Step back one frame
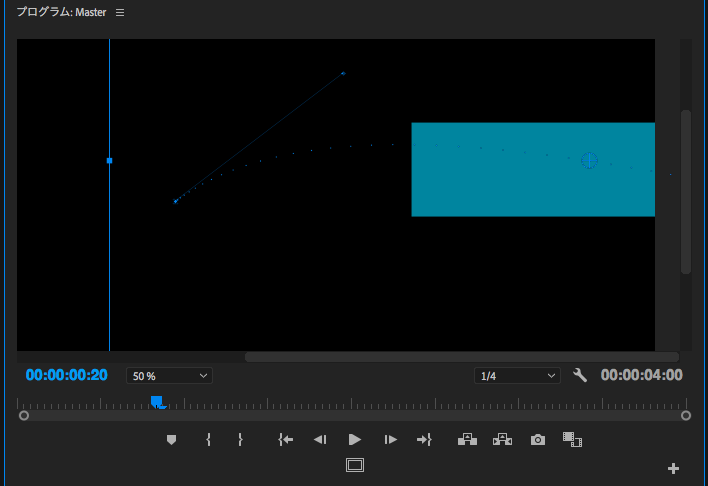Viewport: 708px width, 486px height. (x=320, y=439)
